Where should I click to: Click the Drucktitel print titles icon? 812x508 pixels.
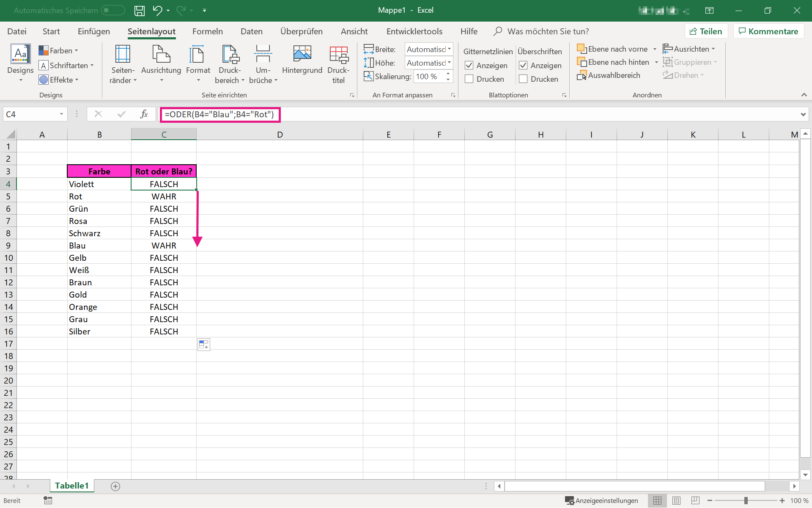point(338,55)
